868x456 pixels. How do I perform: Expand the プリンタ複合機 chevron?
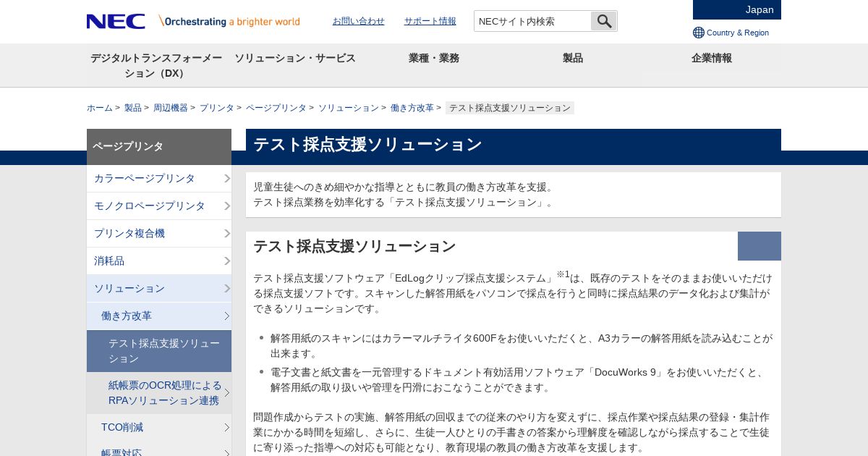[226, 233]
